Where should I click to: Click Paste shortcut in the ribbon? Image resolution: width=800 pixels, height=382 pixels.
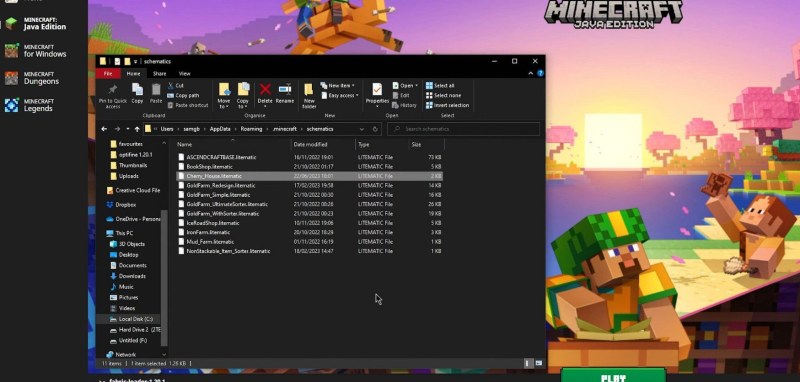coord(187,105)
